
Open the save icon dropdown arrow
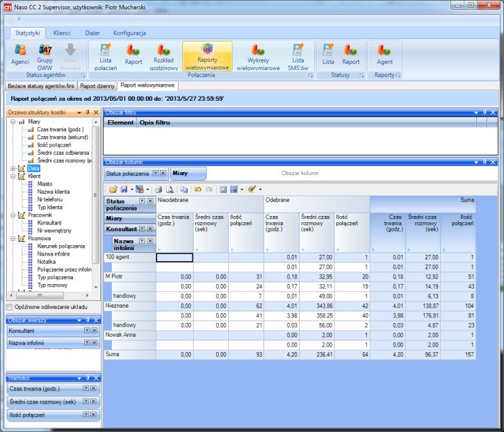[x=132, y=189]
